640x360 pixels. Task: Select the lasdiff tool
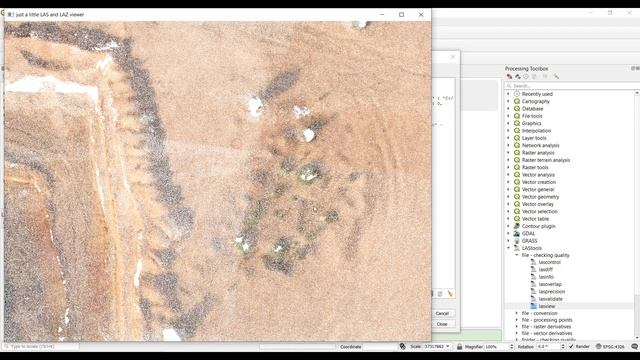coord(545,269)
